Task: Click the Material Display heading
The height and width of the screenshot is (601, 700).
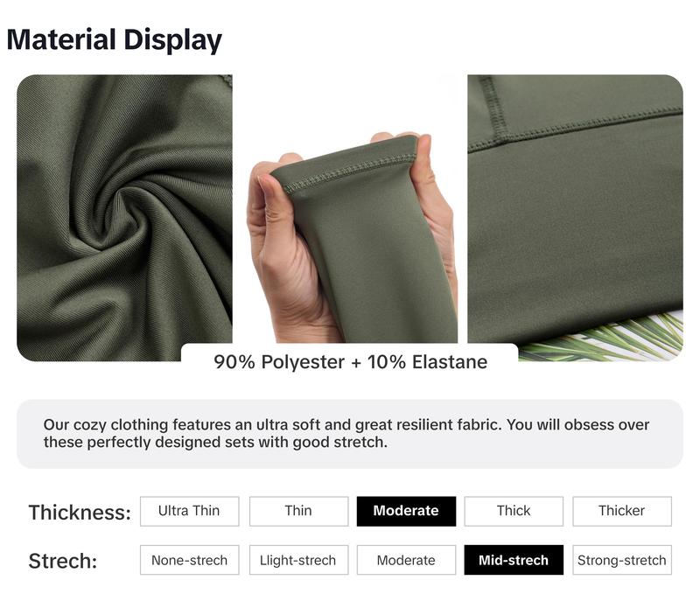Action: pos(115,39)
